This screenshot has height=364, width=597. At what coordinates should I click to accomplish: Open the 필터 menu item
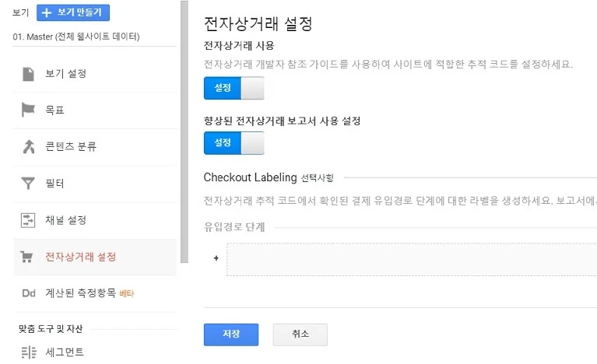[x=54, y=184]
